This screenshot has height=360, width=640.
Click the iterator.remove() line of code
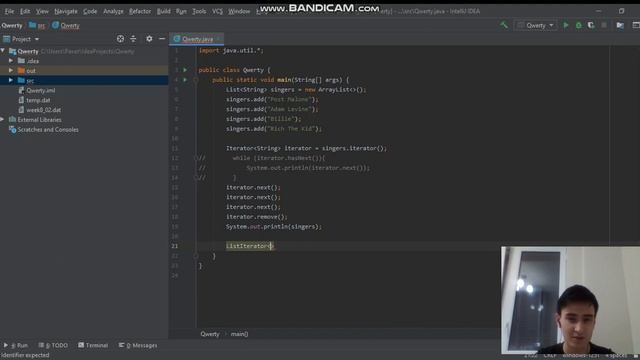pos(257,217)
